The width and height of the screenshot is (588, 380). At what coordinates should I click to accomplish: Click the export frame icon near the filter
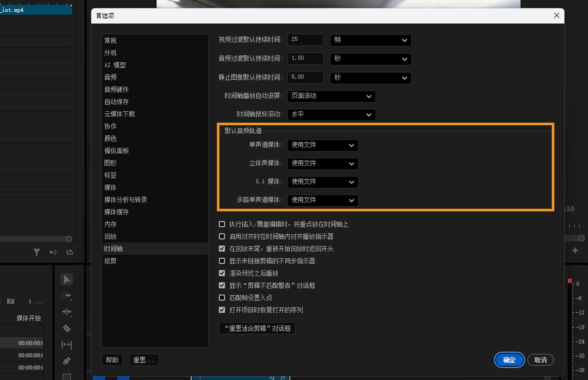point(69,252)
